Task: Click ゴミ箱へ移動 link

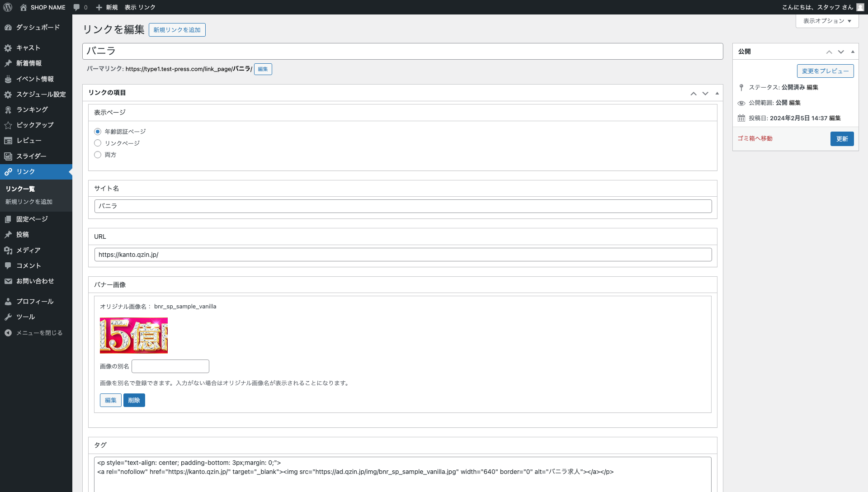Action: click(755, 139)
